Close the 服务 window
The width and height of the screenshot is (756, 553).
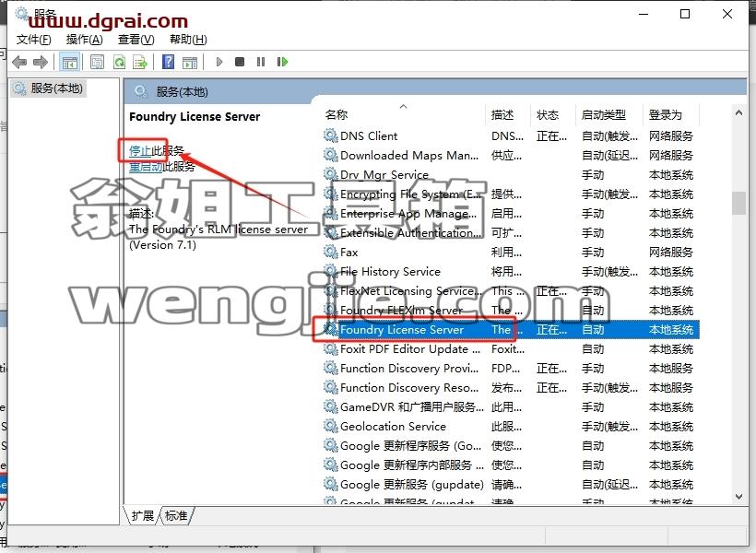coord(727,14)
